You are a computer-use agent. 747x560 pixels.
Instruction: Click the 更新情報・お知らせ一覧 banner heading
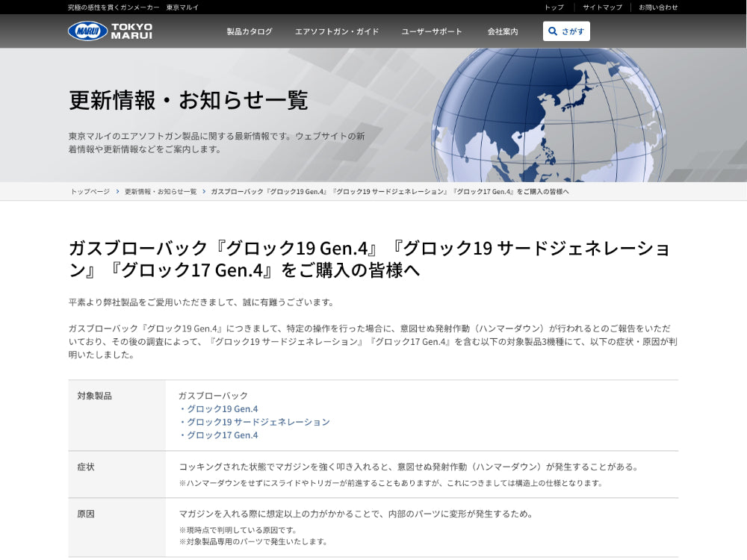coord(188,100)
